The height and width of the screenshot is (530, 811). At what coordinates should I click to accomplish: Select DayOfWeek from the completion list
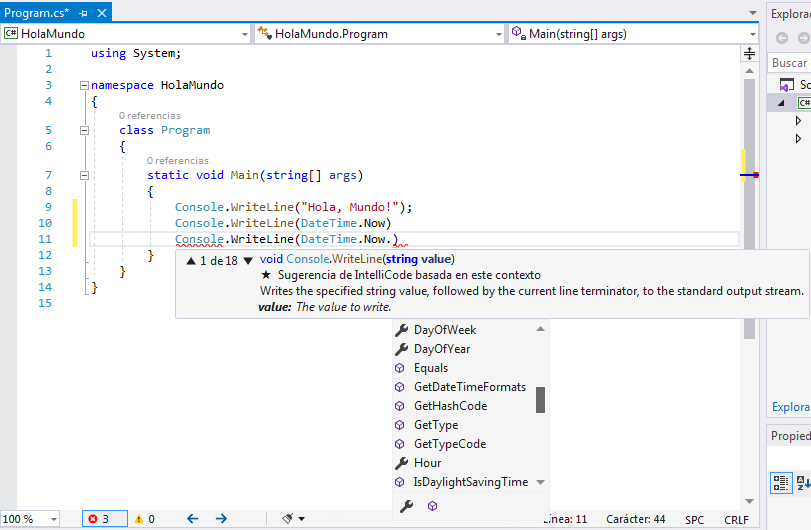tap(445, 330)
